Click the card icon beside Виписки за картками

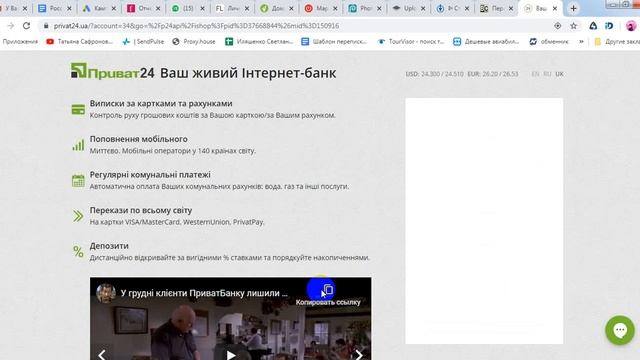point(78,109)
